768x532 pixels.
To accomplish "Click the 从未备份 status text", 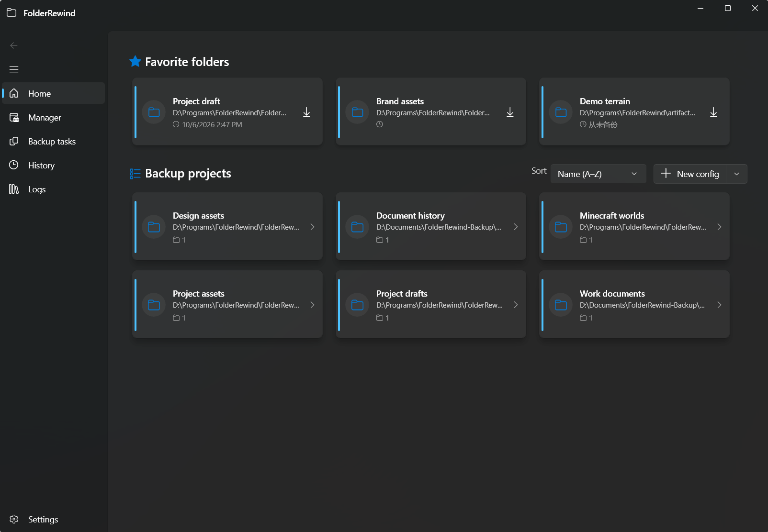I will point(603,124).
